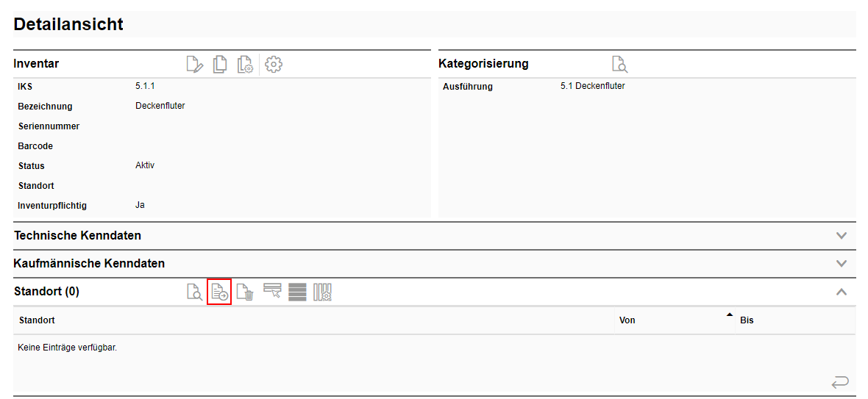The width and height of the screenshot is (868, 399).
Task: Click the Status value Aktiv
Action: [x=144, y=165]
